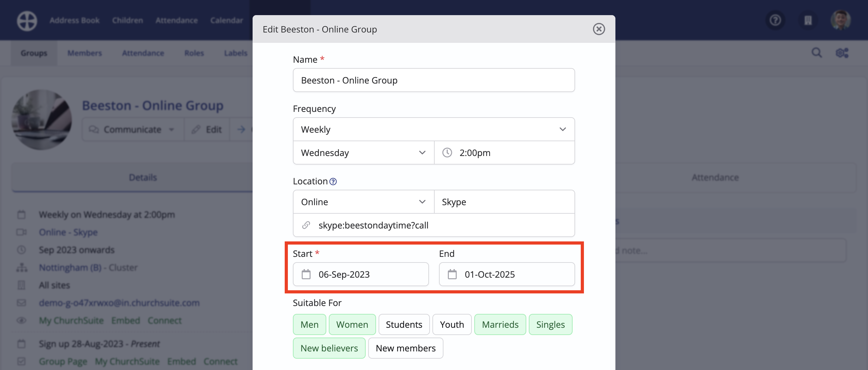Click the Edit pencil icon

tap(196, 129)
